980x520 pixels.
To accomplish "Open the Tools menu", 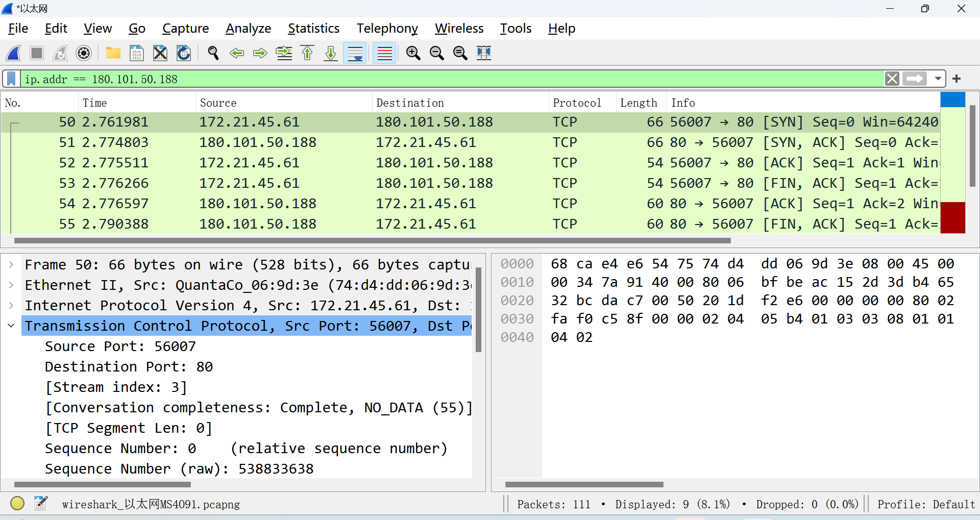I will [516, 29].
